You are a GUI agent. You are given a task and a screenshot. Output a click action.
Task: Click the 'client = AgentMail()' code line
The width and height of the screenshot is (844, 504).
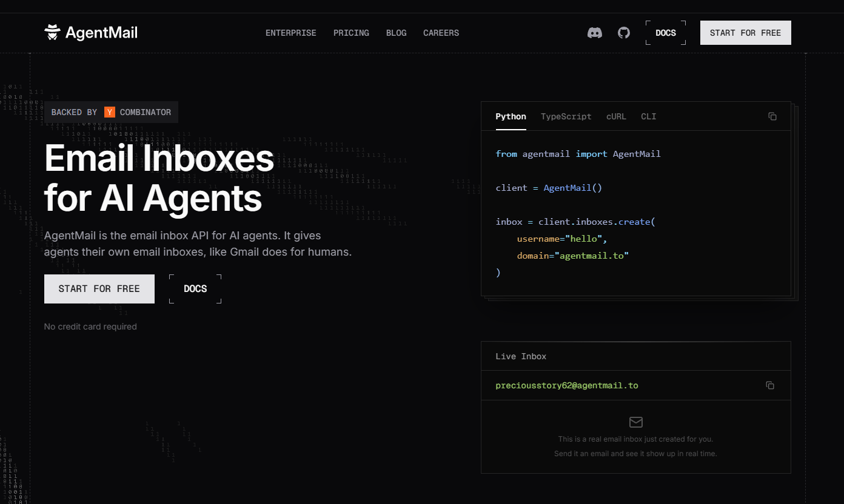point(549,188)
